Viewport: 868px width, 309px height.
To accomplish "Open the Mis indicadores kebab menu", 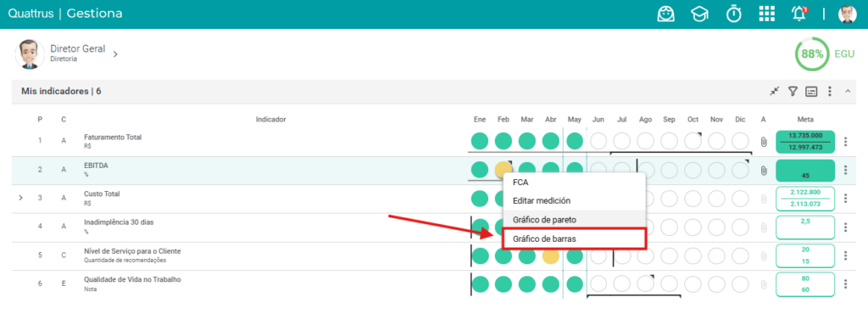I will point(829,91).
